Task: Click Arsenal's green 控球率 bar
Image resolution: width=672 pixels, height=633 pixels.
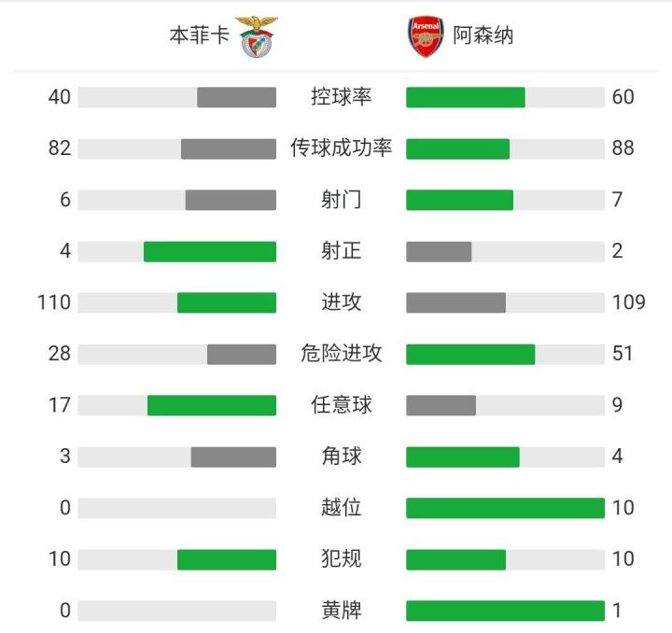Action: point(466,97)
